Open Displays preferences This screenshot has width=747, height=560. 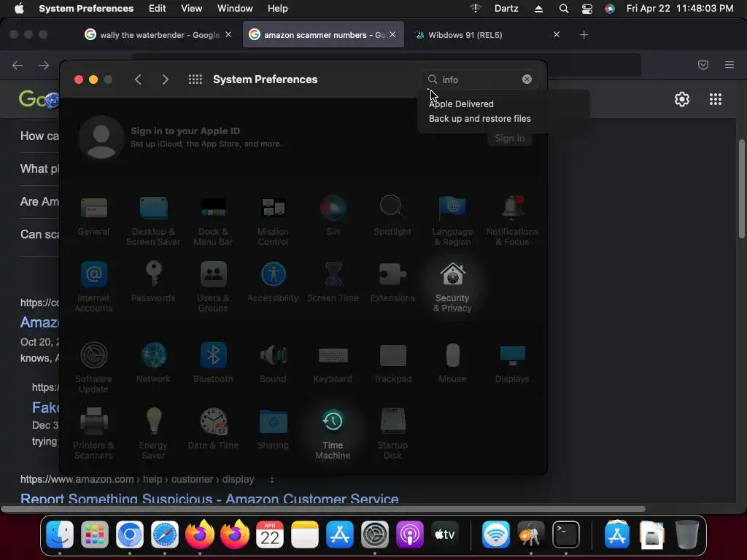point(512,363)
